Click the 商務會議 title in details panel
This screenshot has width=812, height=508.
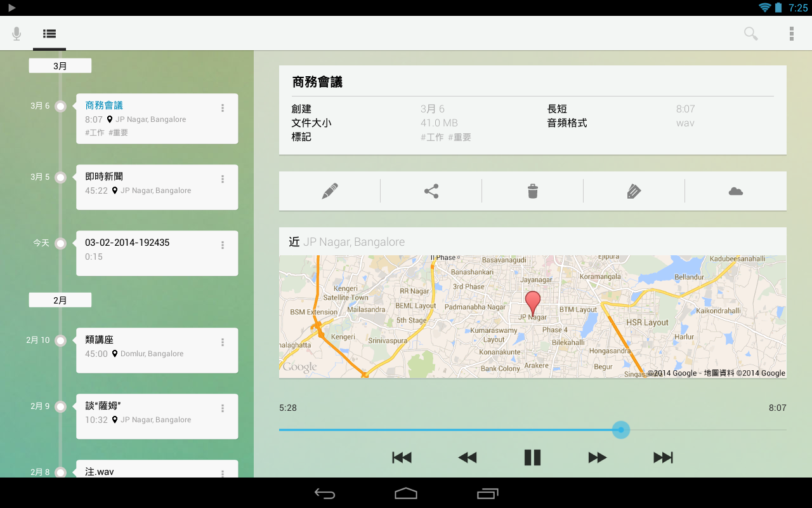tap(317, 82)
